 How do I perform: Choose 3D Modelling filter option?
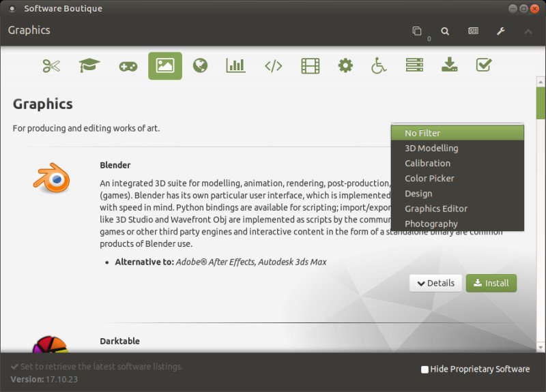(457, 148)
